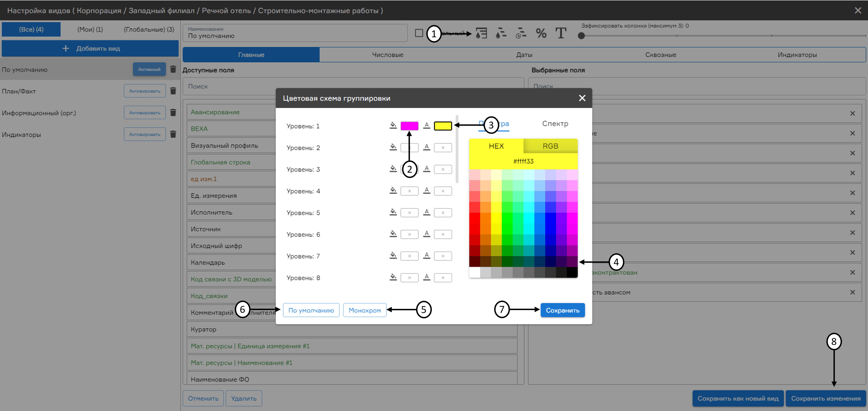Click fill bucket icon for Уровень: 2
This screenshot has height=411, width=868.
tap(393, 147)
